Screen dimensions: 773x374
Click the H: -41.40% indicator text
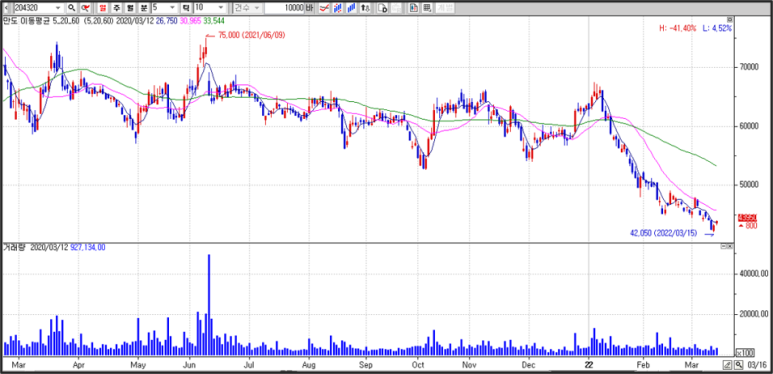678,29
